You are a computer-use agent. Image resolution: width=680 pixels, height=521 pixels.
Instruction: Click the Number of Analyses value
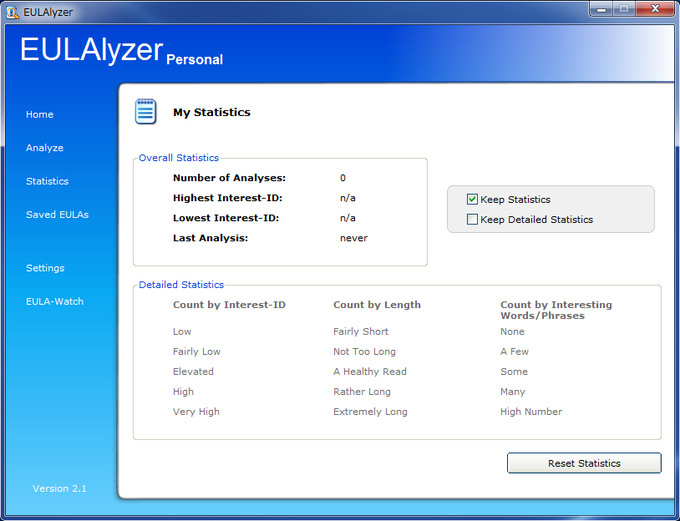click(343, 178)
